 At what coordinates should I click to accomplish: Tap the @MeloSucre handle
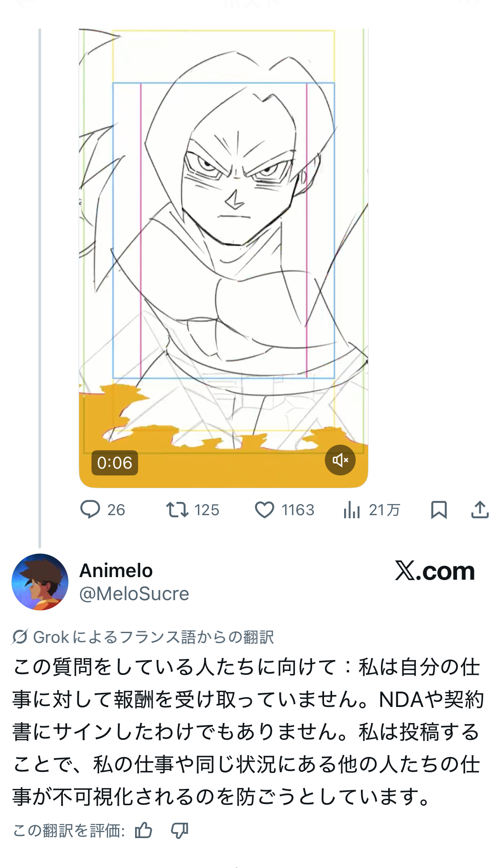[134, 594]
